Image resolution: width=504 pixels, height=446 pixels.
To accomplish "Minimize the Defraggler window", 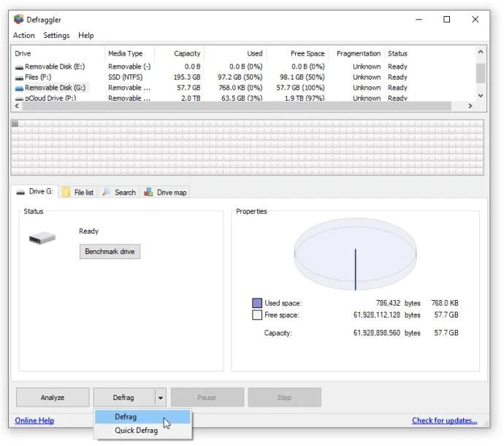I will (419, 20).
